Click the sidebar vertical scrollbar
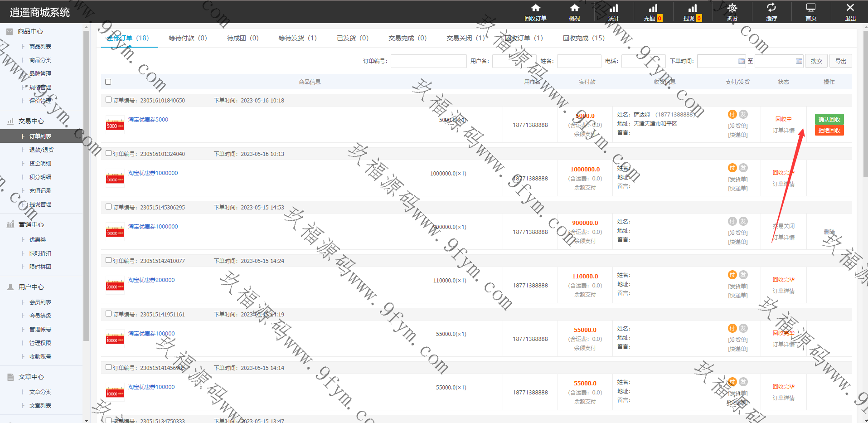The height and width of the screenshot is (423, 868). [86, 181]
